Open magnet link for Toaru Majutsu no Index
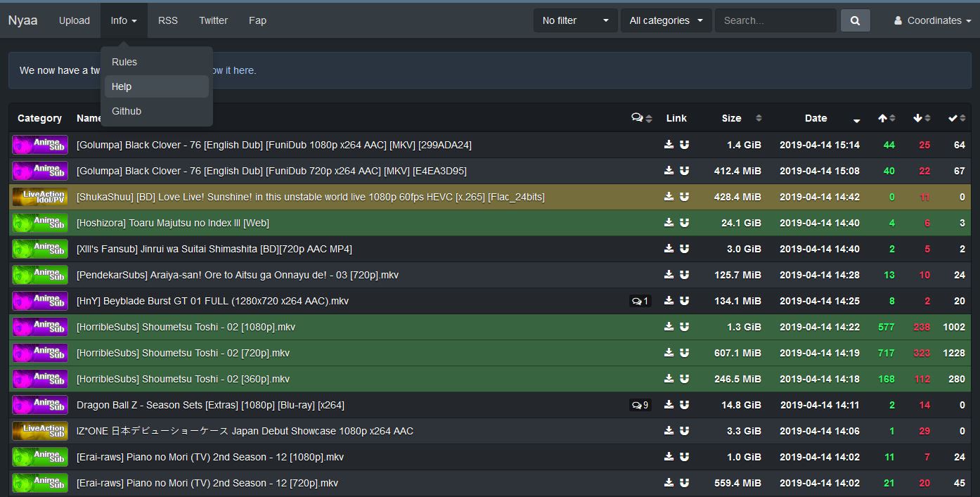This screenshot has height=497, width=980. pyautogui.click(x=684, y=223)
